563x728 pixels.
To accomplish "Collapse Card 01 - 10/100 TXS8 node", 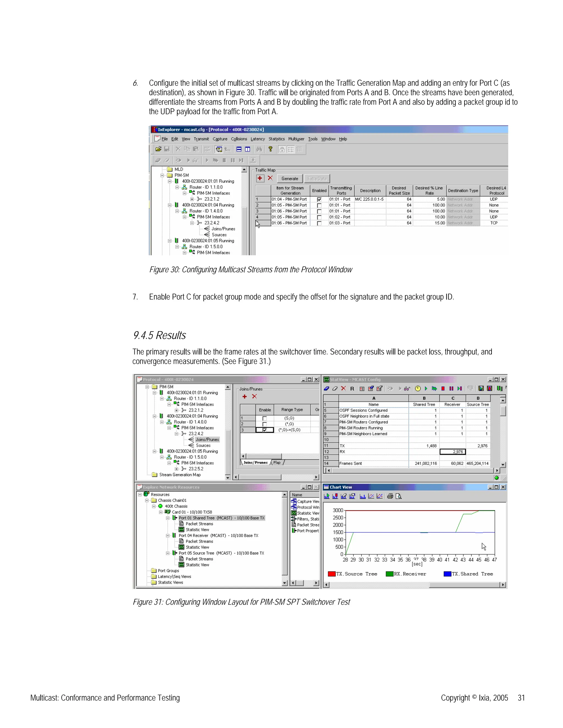I will coord(161,512).
